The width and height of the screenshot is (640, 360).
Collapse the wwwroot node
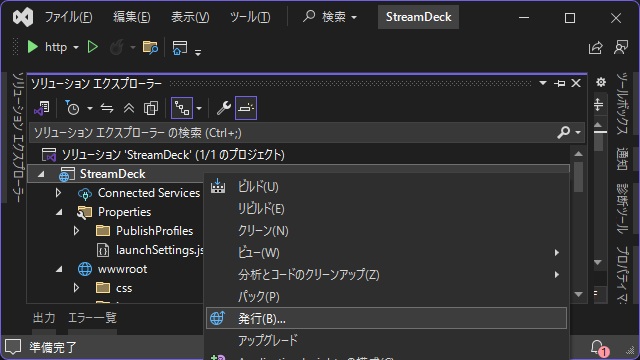point(59,269)
